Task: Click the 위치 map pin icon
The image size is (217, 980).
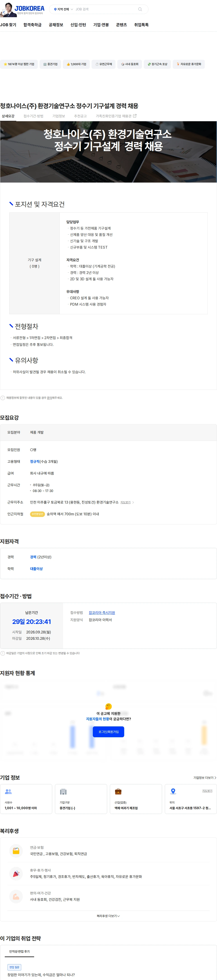Action: [173, 791]
